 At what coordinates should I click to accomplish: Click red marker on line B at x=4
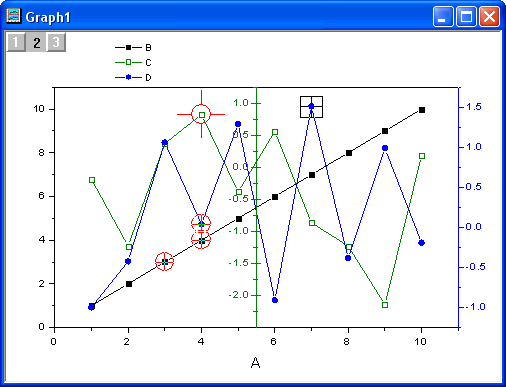point(201,240)
